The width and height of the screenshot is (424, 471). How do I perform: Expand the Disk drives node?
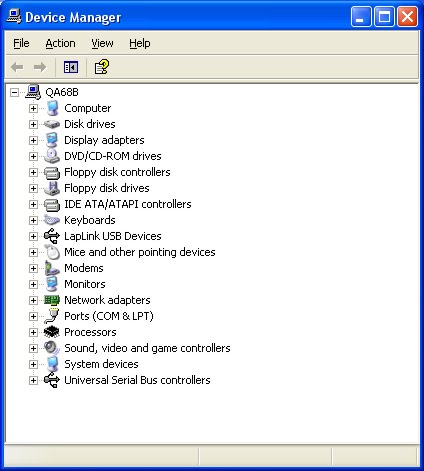tap(33, 124)
